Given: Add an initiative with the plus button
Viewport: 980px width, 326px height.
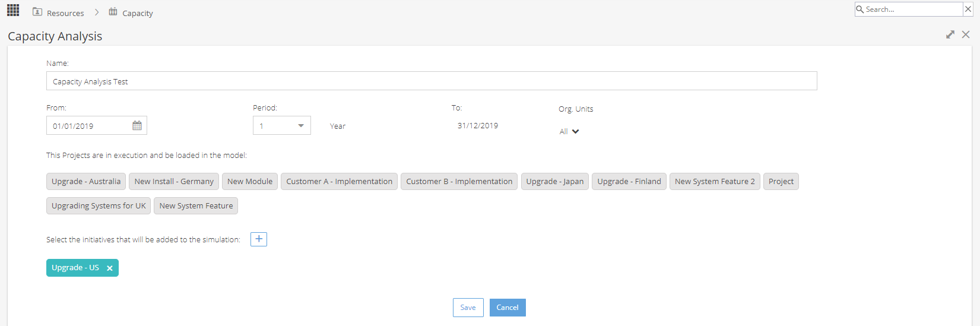Looking at the screenshot, I should coord(259,239).
